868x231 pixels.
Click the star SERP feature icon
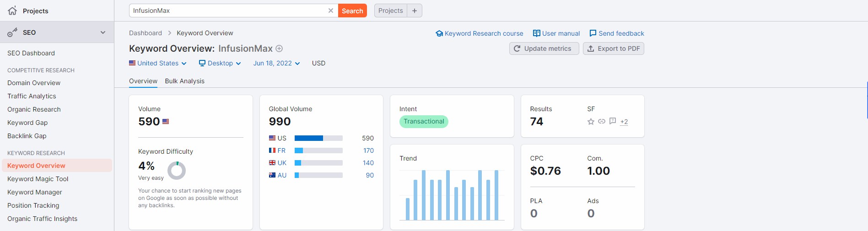591,122
